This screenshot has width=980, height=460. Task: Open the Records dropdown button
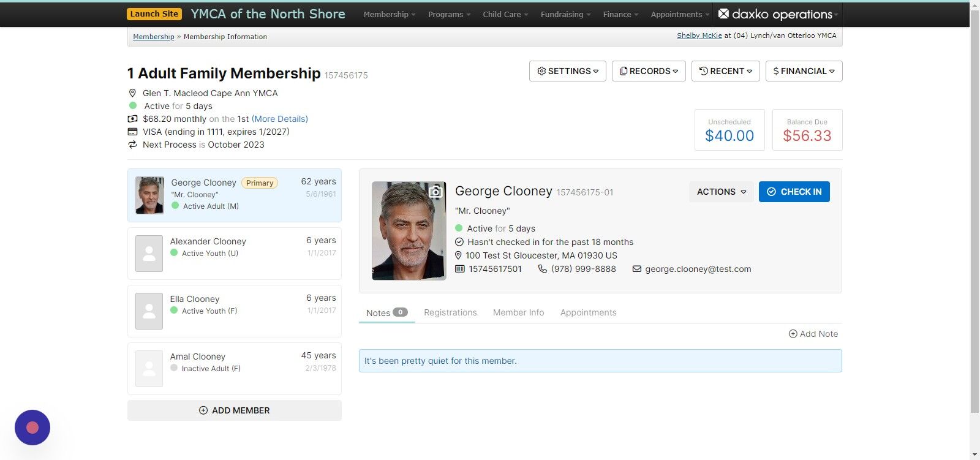[x=649, y=71]
